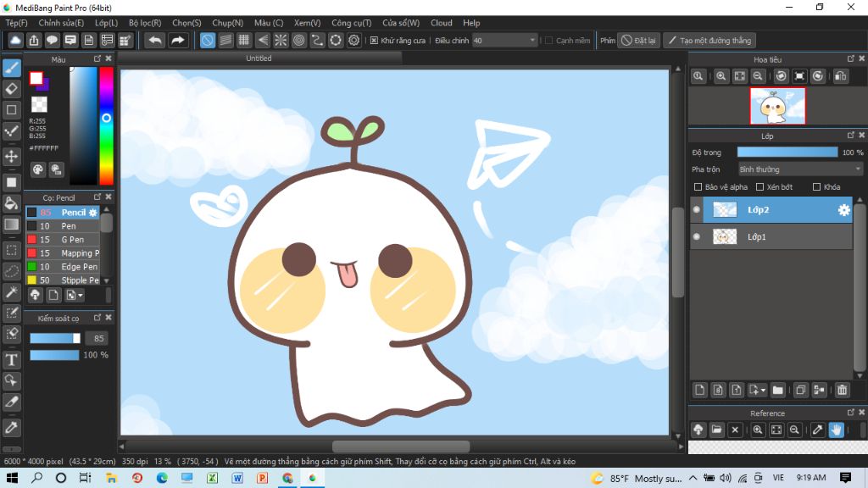
Task: Duplicate the current layer
Action: pos(800,390)
